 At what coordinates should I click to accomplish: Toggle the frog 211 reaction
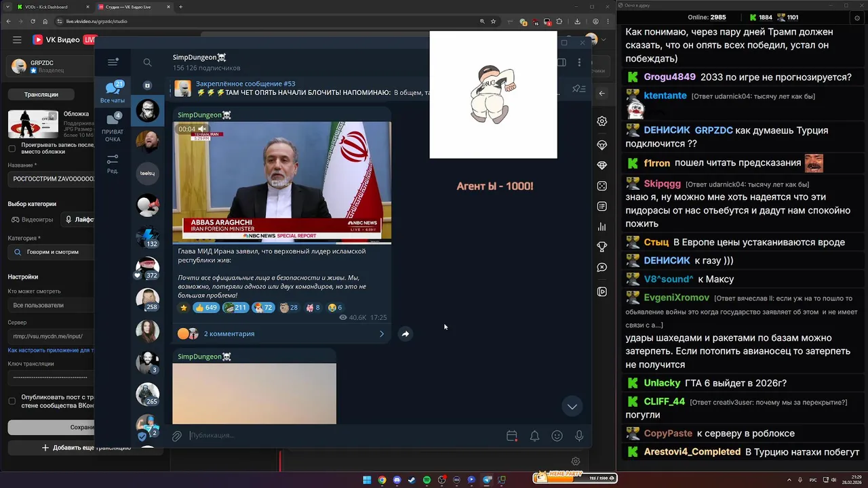(235, 308)
